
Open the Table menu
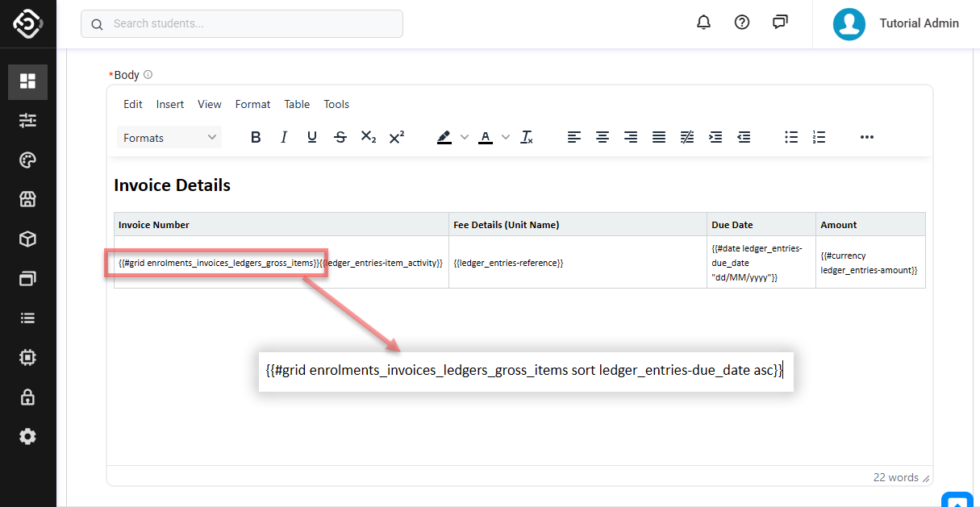[x=297, y=104]
